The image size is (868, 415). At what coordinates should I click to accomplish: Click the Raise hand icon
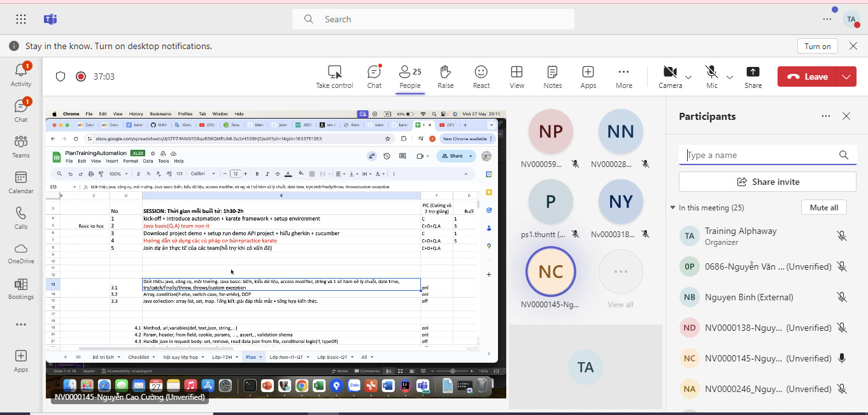pyautogui.click(x=445, y=76)
